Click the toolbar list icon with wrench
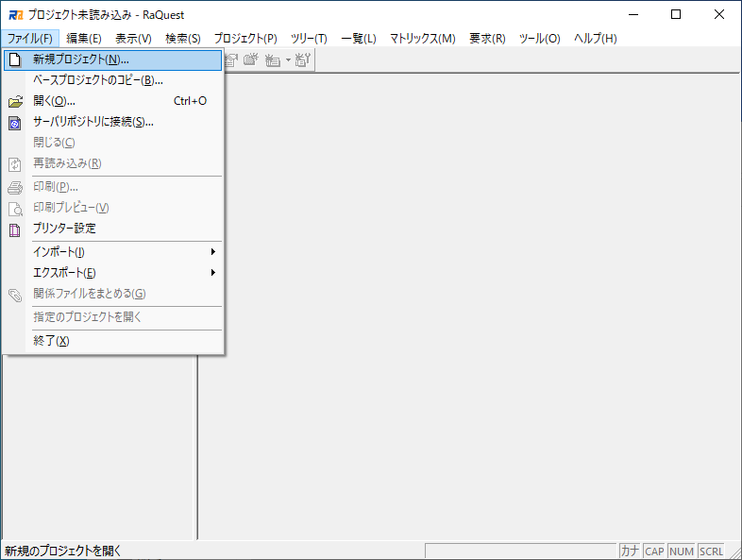The width and height of the screenshot is (742, 560). tap(302, 59)
